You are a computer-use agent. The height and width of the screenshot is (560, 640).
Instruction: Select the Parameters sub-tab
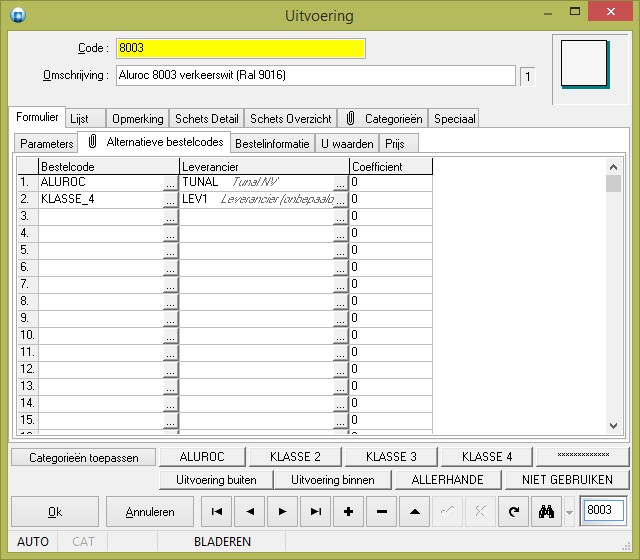pyautogui.click(x=46, y=144)
